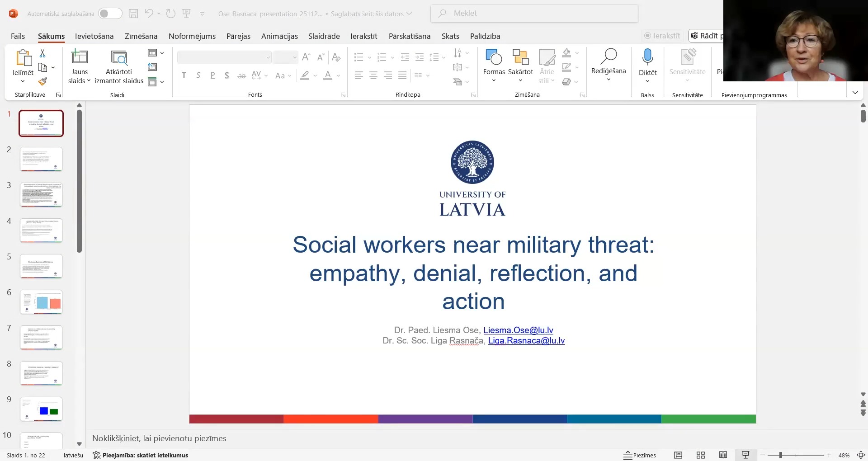This screenshot has height=461, width=868.
Task: Click into the Meklēt search field
Action: coord(534,14)
